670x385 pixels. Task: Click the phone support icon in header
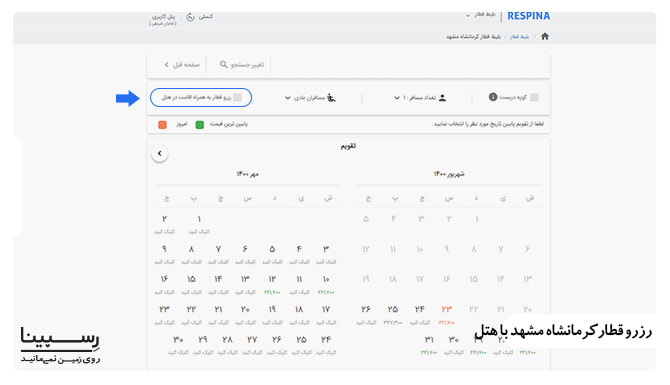(x=190, y=17)
